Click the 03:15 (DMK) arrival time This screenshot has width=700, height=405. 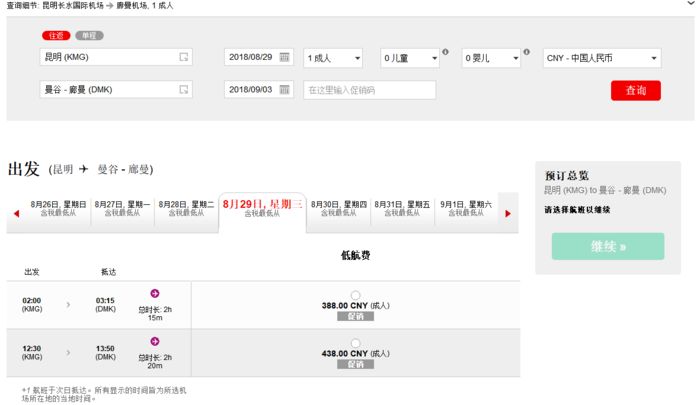tap(105, 305)
